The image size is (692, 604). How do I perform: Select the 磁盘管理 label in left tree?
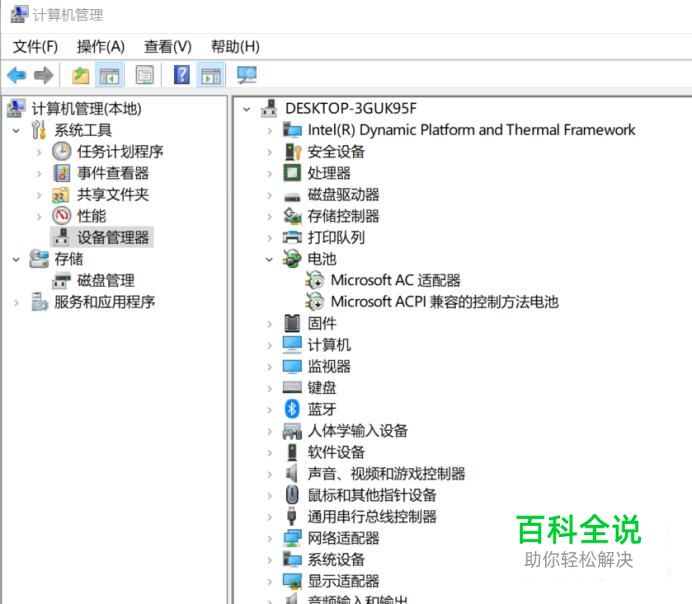pos(106,281)
